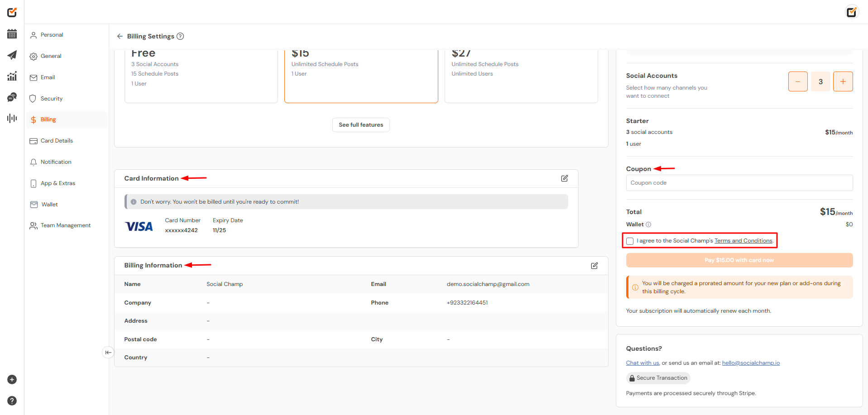Click the paper plane publish icon

coord(12,55)
